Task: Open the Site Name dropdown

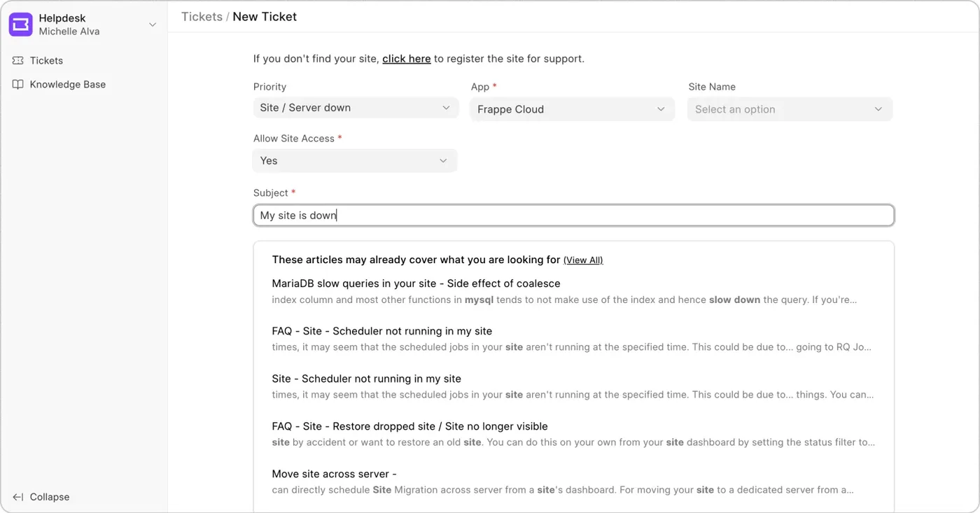Action: [x=790, y=109]
